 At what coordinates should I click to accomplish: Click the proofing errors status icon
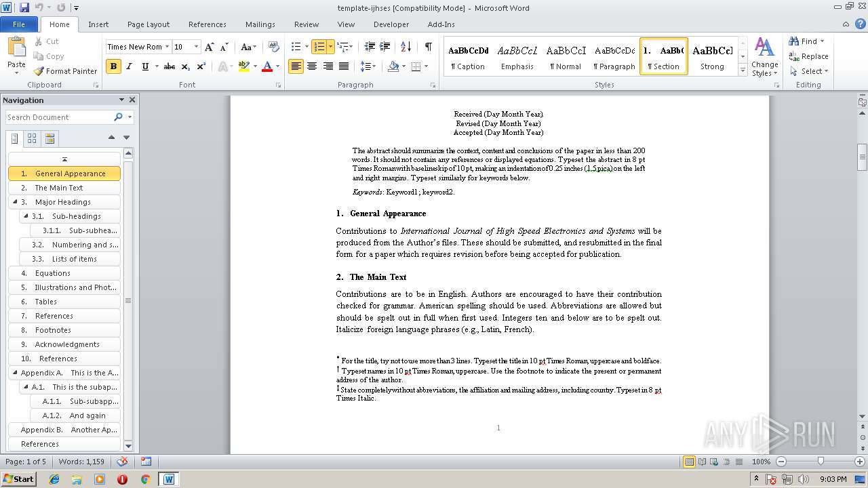tap(123, 462)
